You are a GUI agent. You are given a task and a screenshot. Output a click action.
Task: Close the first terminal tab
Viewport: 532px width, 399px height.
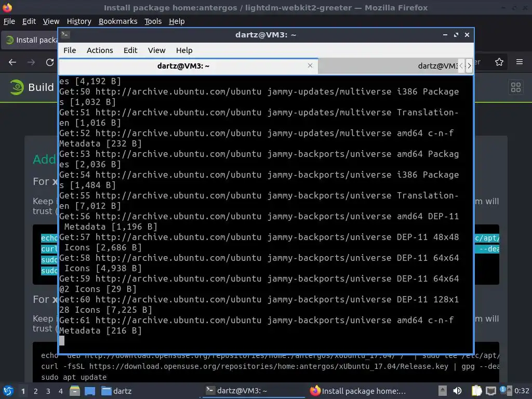(x=310, y=65)
